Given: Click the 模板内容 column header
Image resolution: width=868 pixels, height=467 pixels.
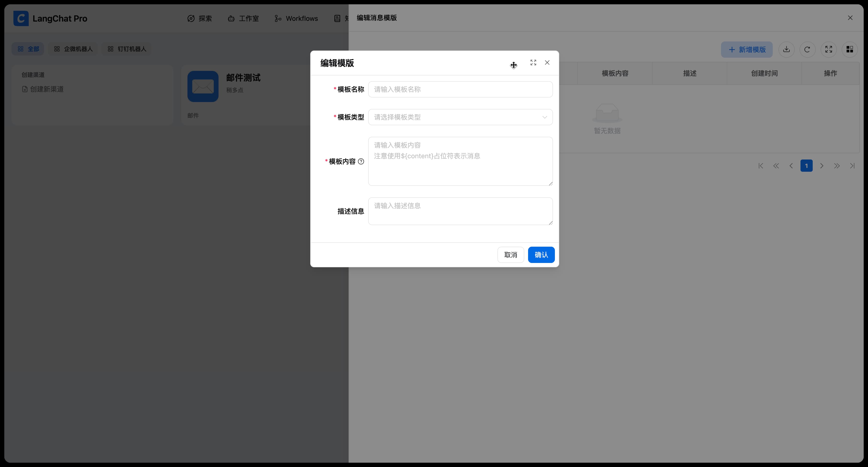Looking at the screenshot, I should (x=615, y=73).
